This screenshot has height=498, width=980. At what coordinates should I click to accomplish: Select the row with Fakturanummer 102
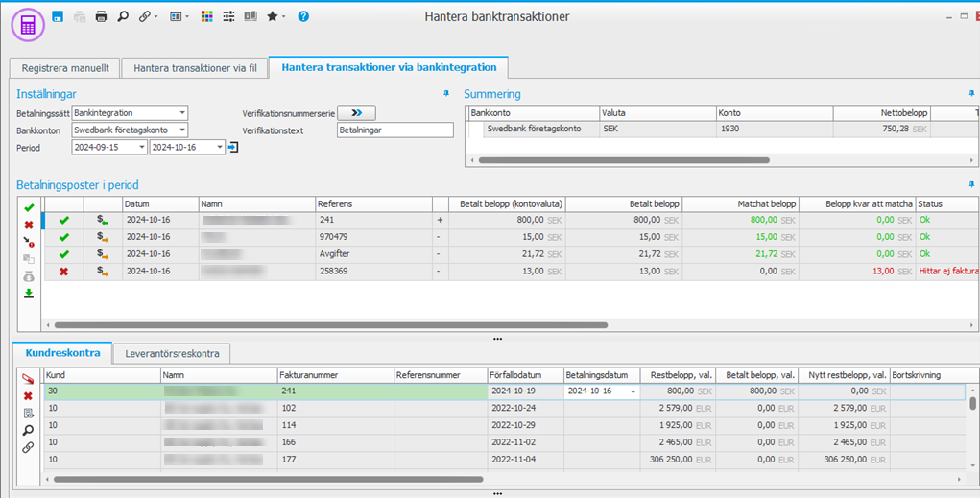[504, 408]
